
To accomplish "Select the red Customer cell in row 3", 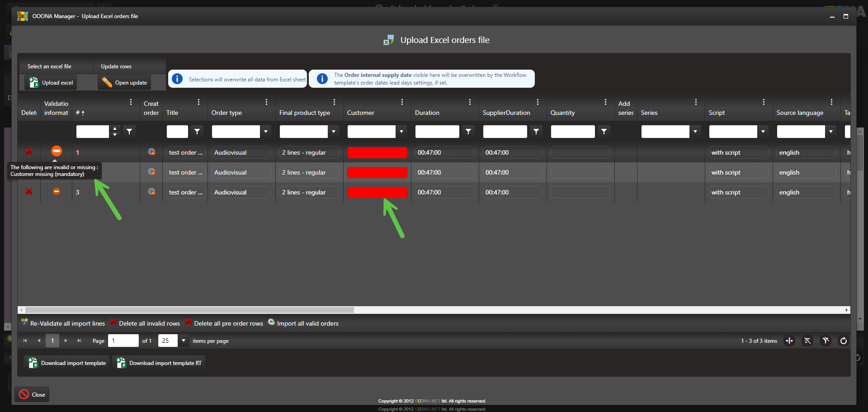I will pyautogui.click(x=377, y=193).
